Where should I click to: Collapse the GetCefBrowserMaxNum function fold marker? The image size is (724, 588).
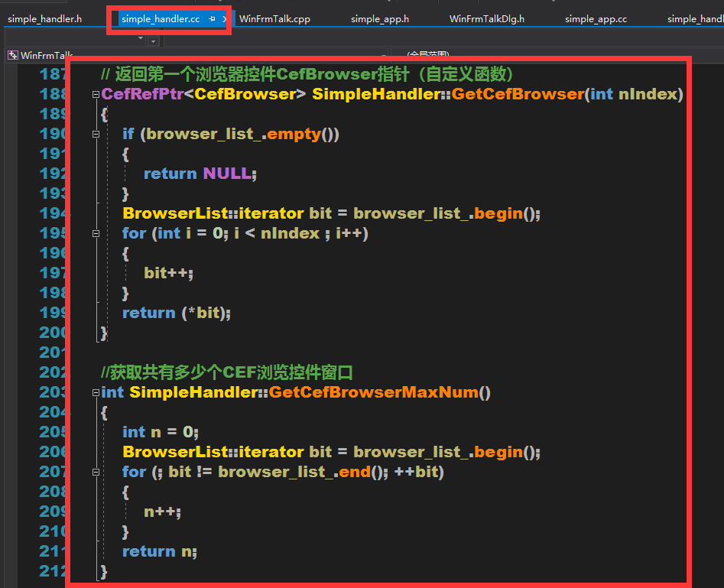point(96,391)
